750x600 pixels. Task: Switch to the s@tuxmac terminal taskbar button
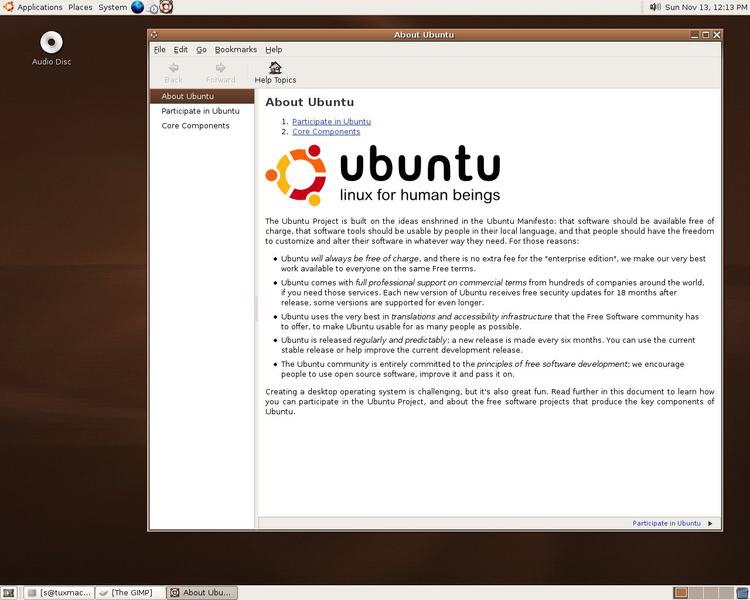(59, 593)
